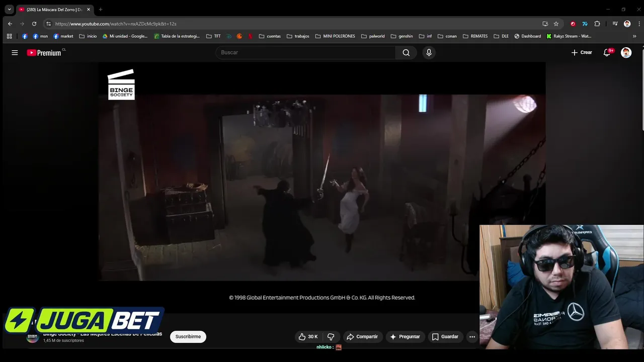Open the Dashboard bookmark

[528, 36]
